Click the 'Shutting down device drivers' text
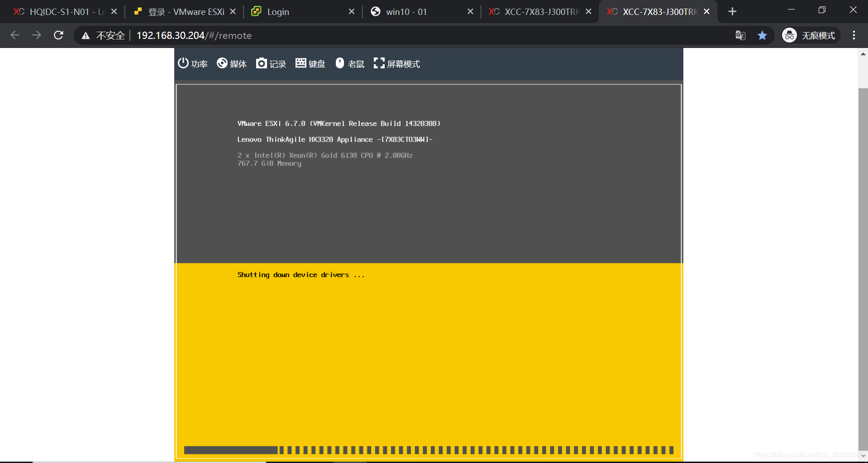The width and height of the screenshot is (868, 463). 300,275
